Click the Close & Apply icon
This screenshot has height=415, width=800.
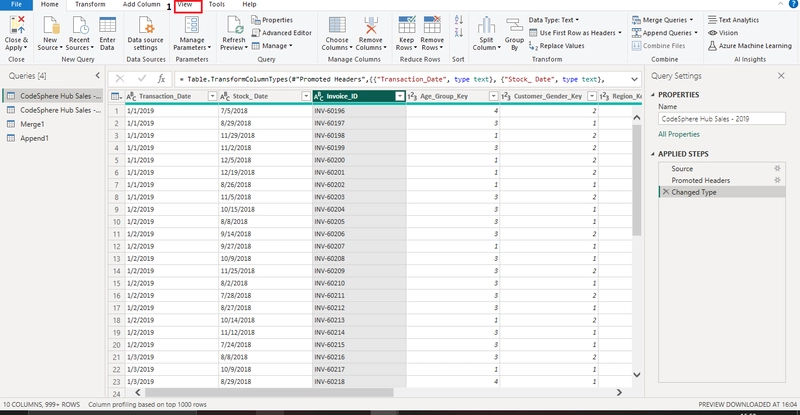17,25
